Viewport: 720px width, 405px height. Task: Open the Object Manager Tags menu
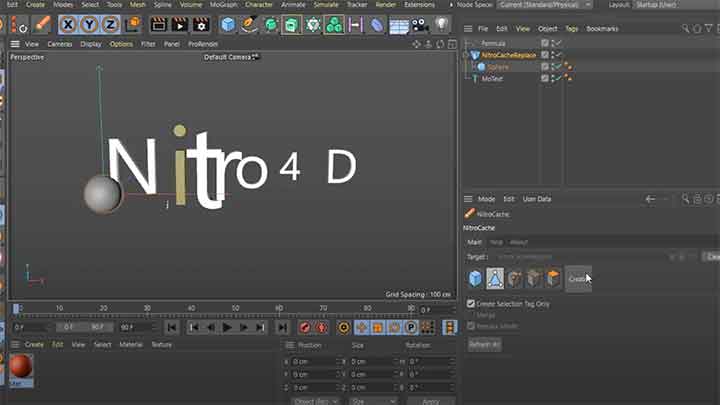coord(571,28)
